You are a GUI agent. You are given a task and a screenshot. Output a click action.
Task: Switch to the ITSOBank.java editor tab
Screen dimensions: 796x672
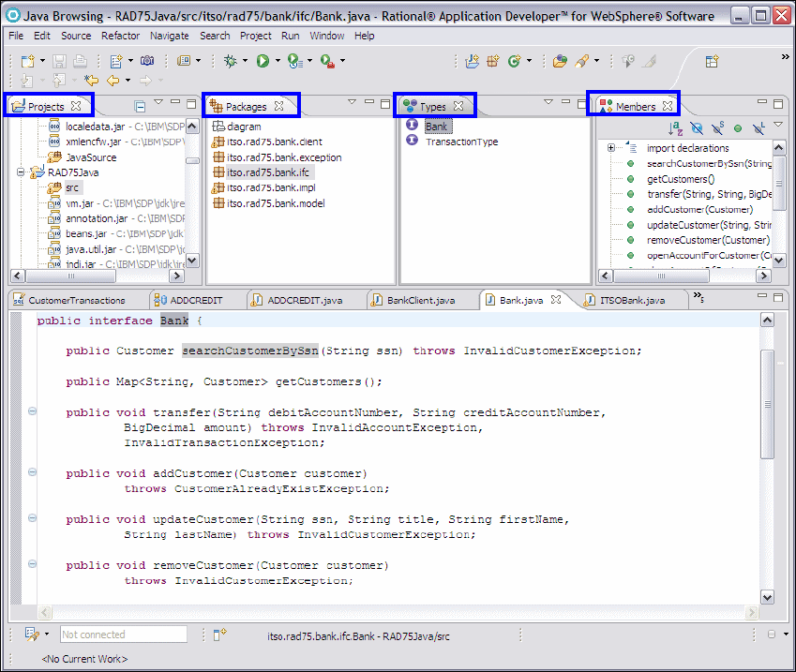(630, 300)
